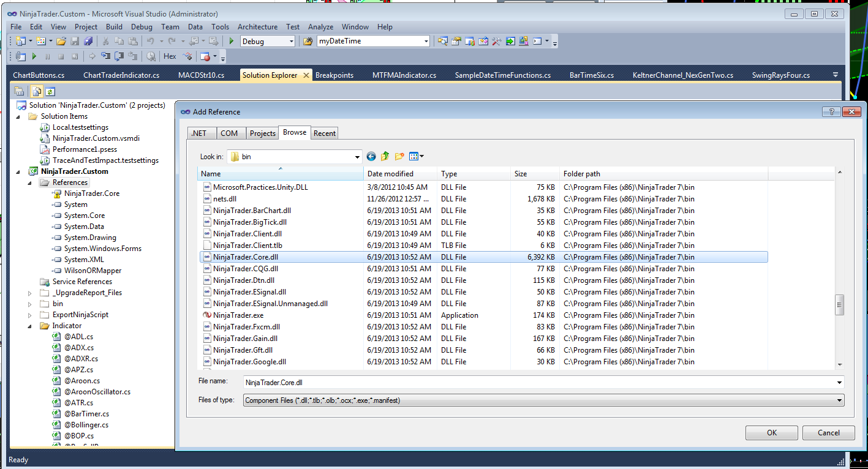
Task: Open the Build menu
Action: pyautogui.click(x=114, y=27)
